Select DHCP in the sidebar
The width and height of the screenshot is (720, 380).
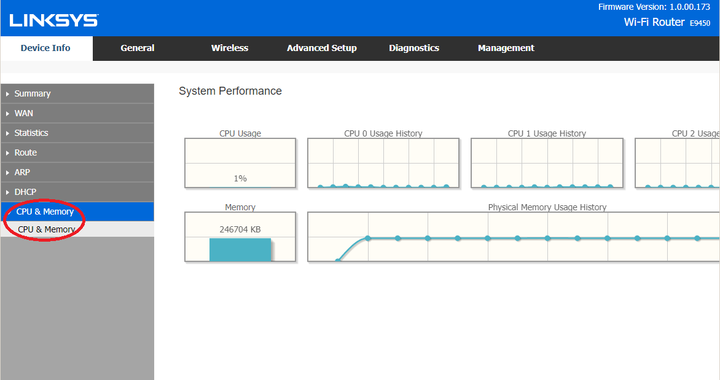point(77,192)
